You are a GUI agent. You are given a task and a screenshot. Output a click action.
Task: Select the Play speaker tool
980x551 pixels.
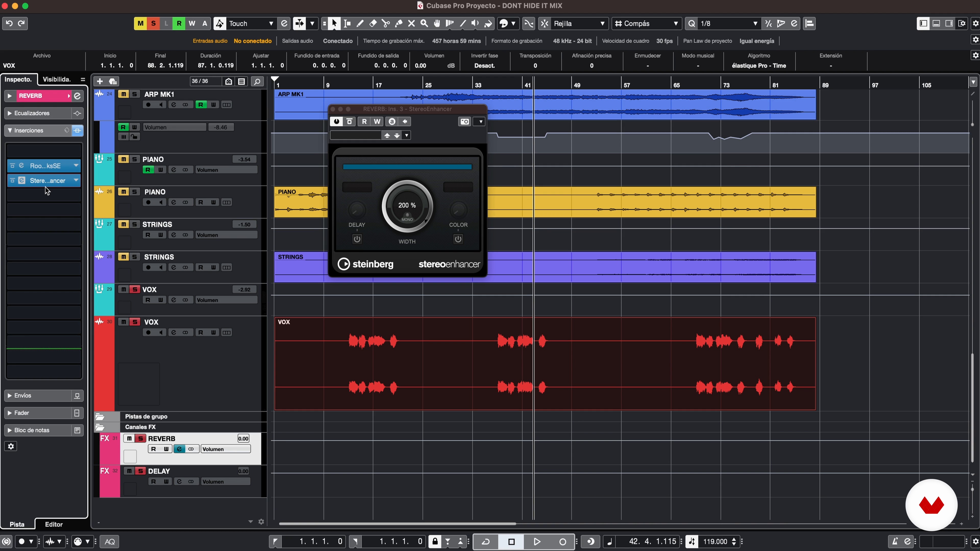pos(475,23)
